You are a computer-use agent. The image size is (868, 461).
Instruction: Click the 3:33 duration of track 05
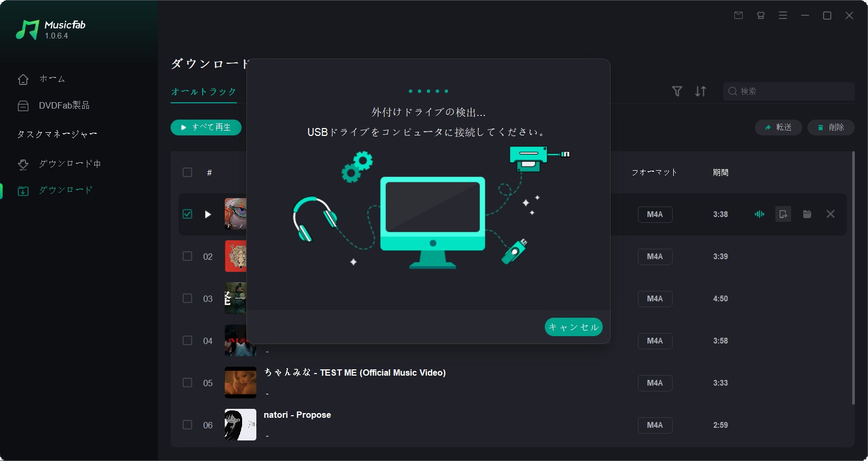click(x=721, y=383)
